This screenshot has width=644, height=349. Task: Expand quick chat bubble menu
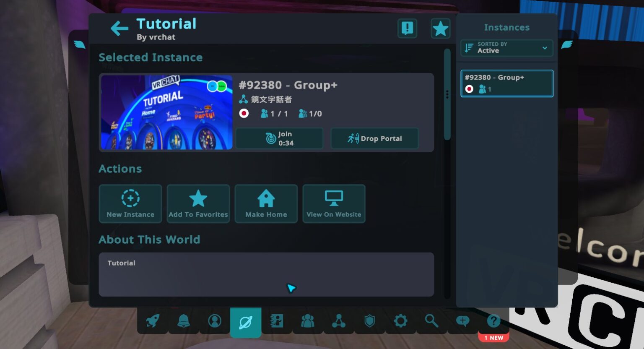pyautogui.click(x=462, y=321)
